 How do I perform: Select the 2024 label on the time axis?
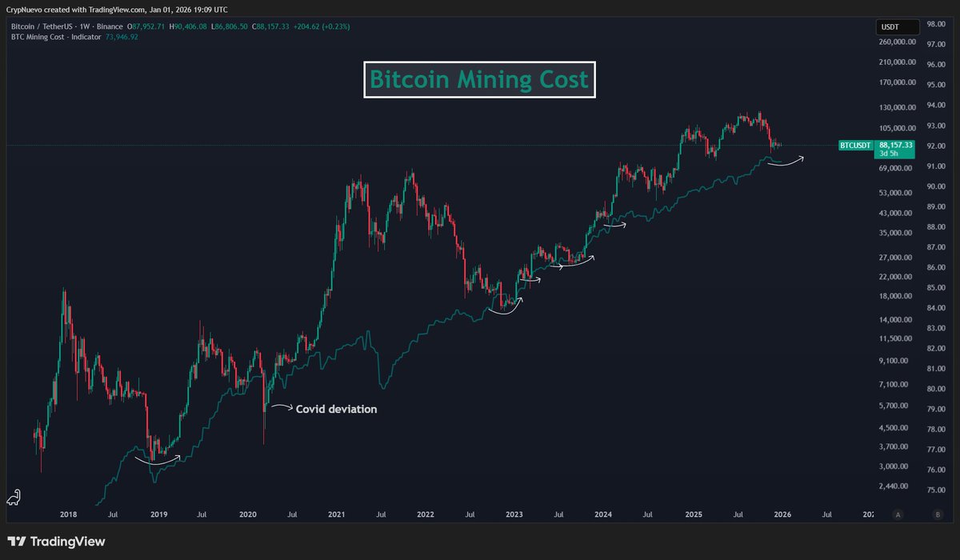pyautogui.click(x=602, y=514)
